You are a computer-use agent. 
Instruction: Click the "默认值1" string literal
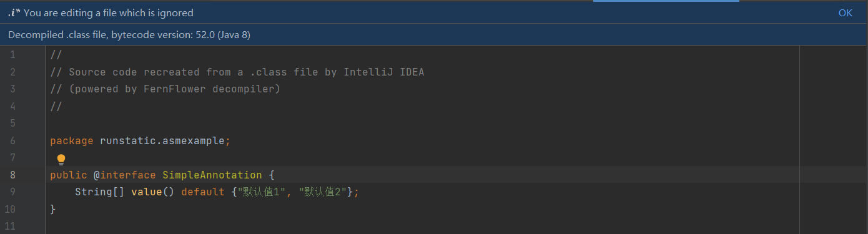coord(262,192)
